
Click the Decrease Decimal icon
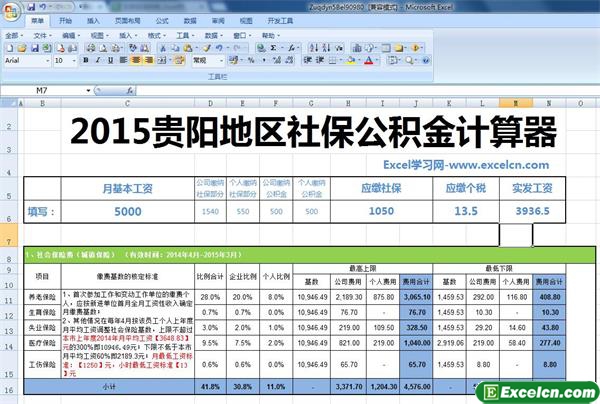click(x=289, y=60)
